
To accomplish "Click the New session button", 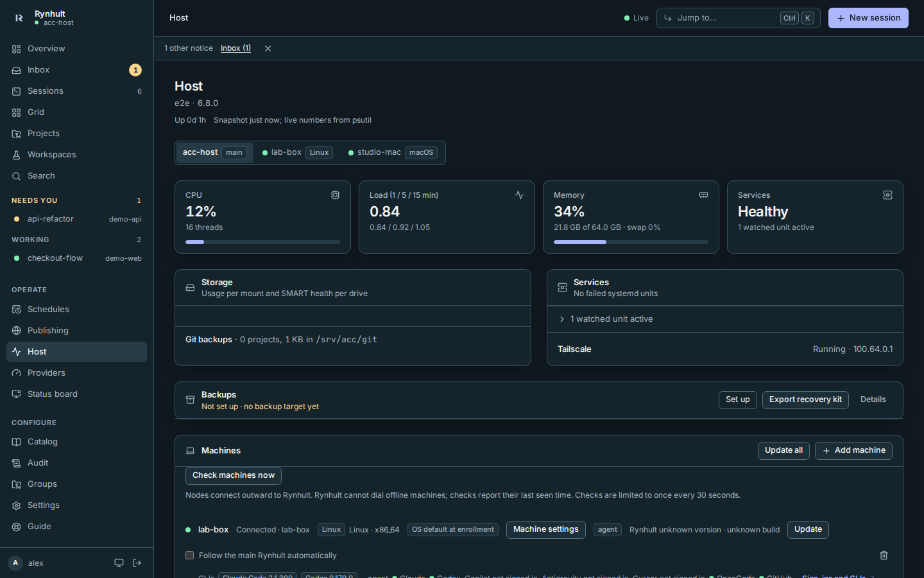I will (868, 18).
